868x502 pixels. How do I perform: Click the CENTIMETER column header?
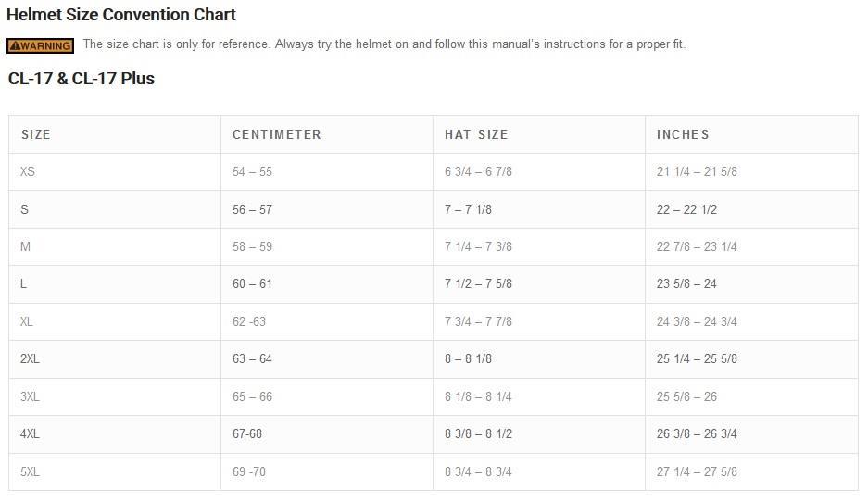click(x=277, y=134)
